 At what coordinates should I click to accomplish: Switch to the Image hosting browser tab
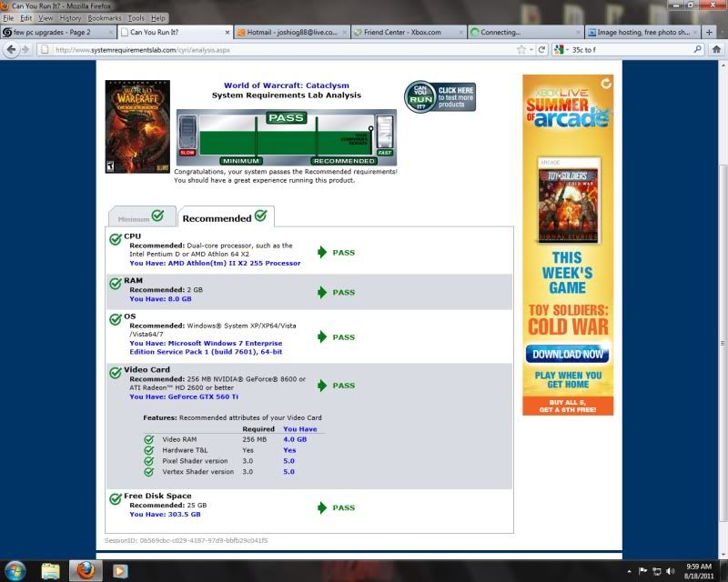pos(643,32)
